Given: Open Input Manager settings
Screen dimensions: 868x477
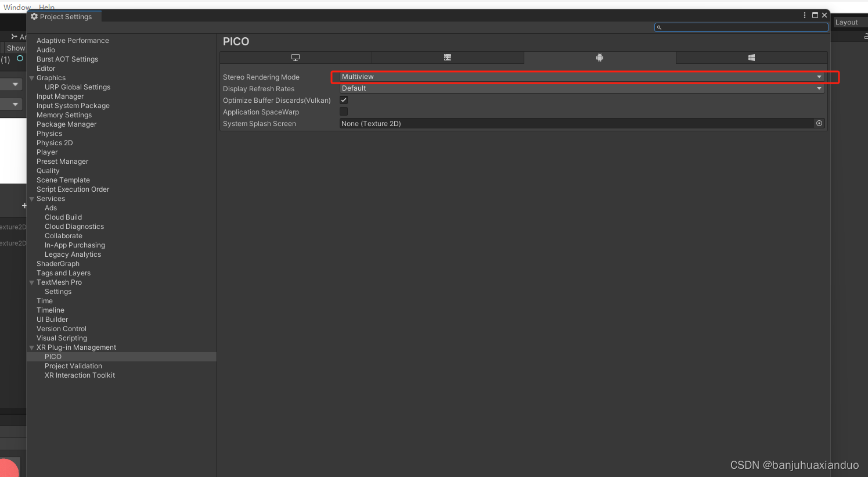Looking at the screenshot, I should 60,96.
